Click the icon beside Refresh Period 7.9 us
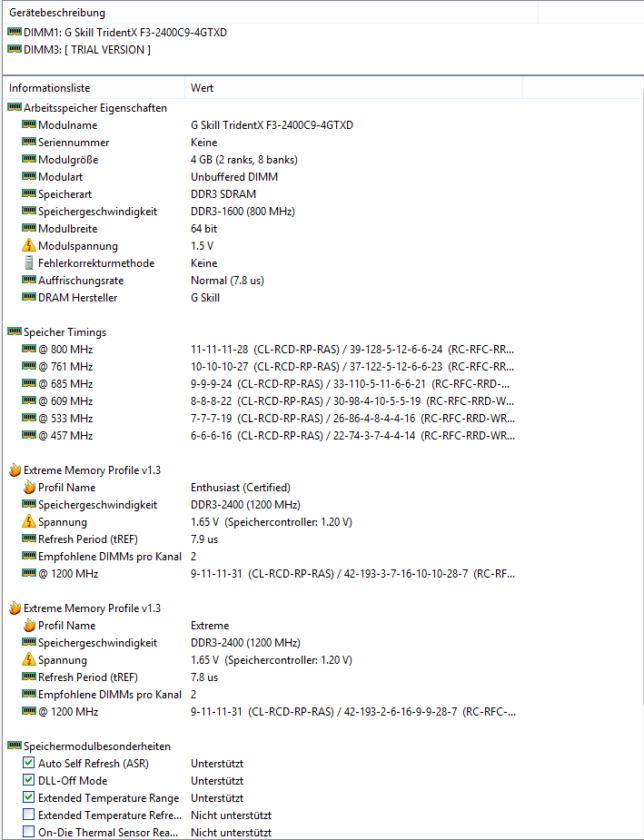644x840 pixels. (29, 539)
